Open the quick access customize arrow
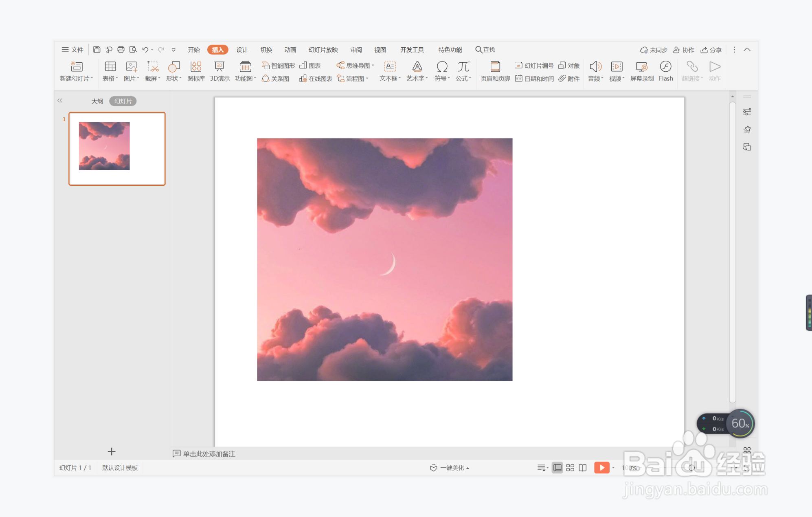The image size is (812, 517). coord(173,50)
